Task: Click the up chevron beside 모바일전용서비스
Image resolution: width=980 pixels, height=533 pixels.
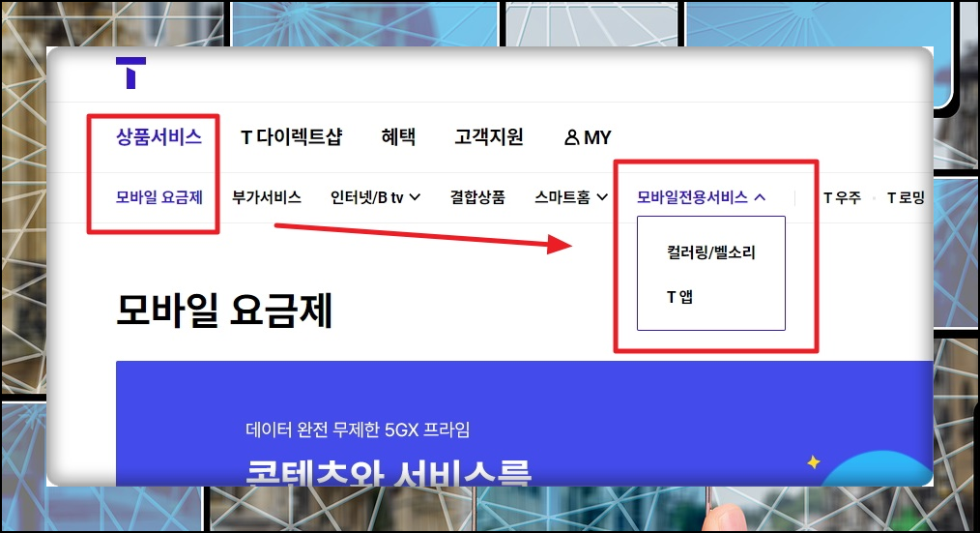Action: (x=760, y=197)
